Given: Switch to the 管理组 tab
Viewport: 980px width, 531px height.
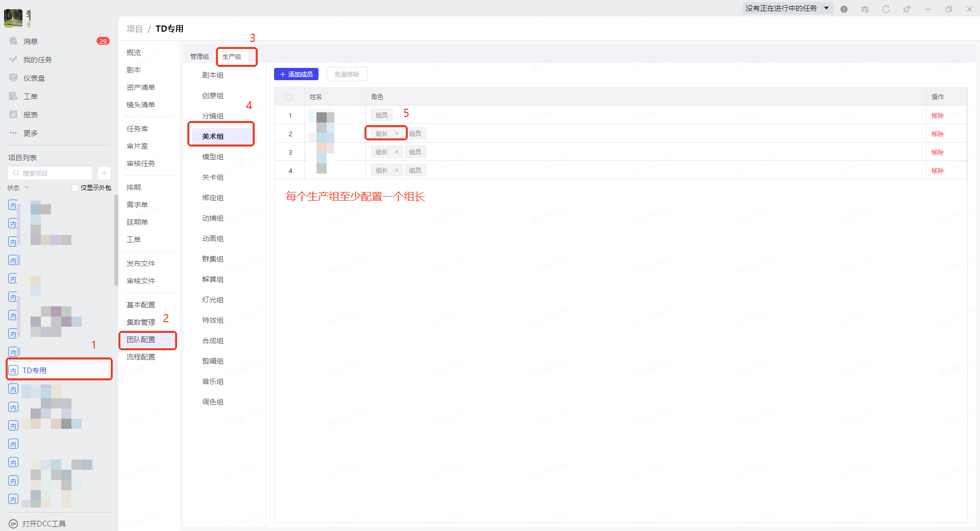Looking at the screenshot, I should coord(200,57).
